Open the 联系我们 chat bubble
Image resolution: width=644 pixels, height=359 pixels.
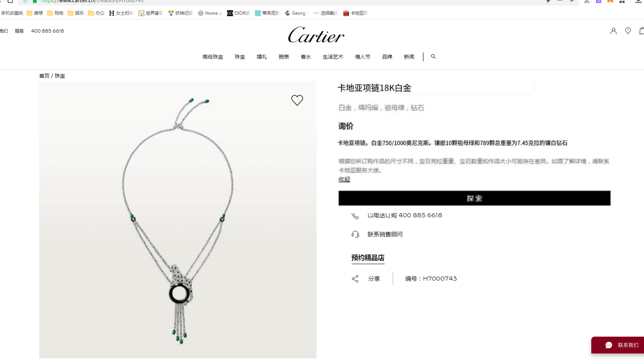[618, 345]
